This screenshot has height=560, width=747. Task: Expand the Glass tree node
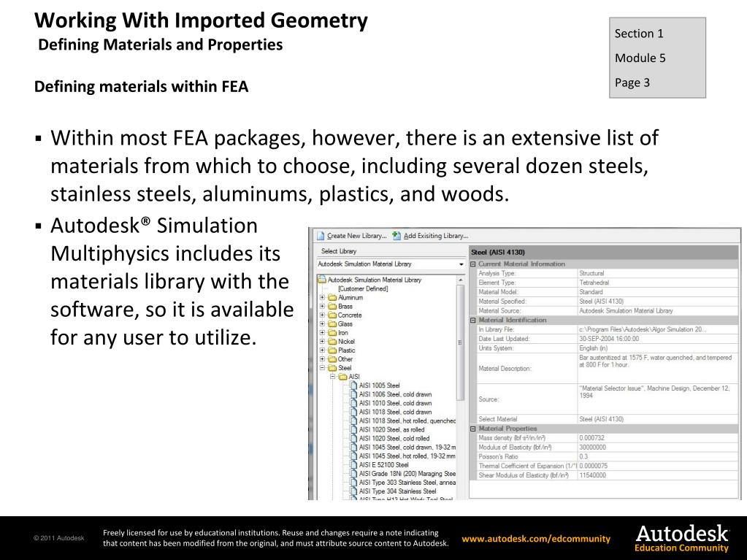point(322,324)
